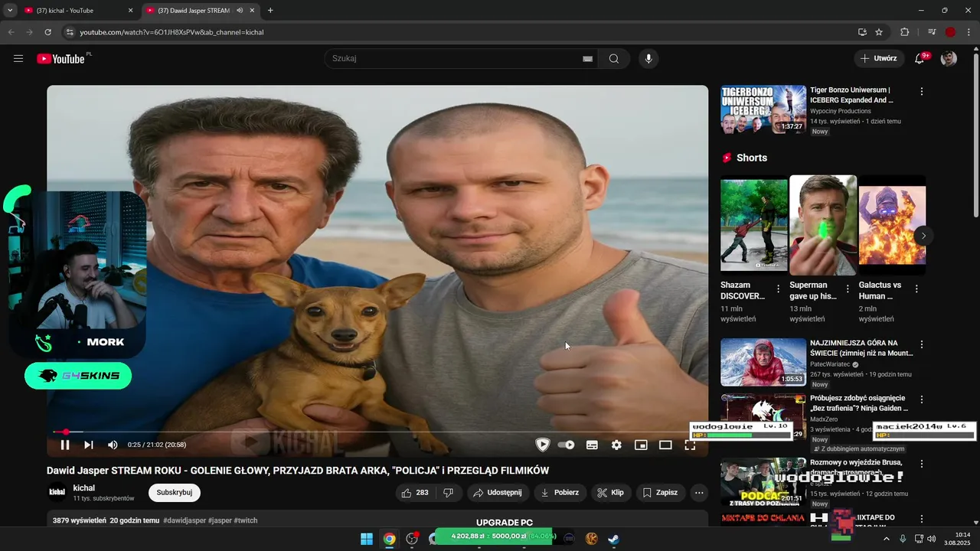
Task: Open the Extensions puzzle icon
Action: [905, 32]
